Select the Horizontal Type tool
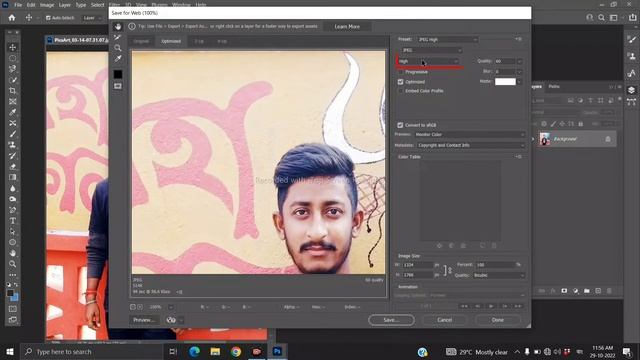 coord(13,221)
